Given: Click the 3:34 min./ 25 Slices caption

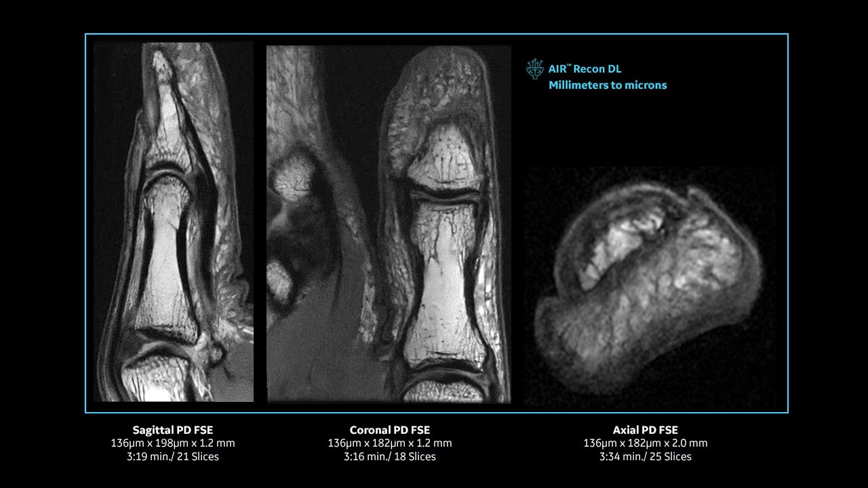Looking at the screenshot, I should pyautogui.click(x=645, y=457).
